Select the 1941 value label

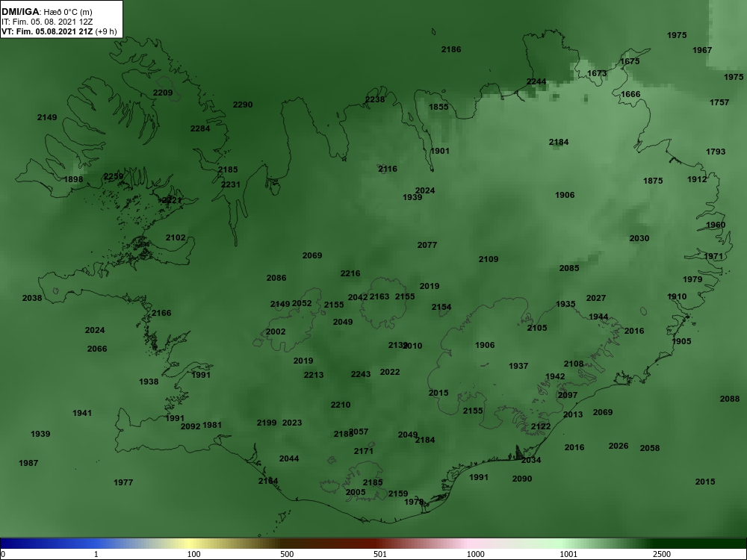(x=82, y=414)
